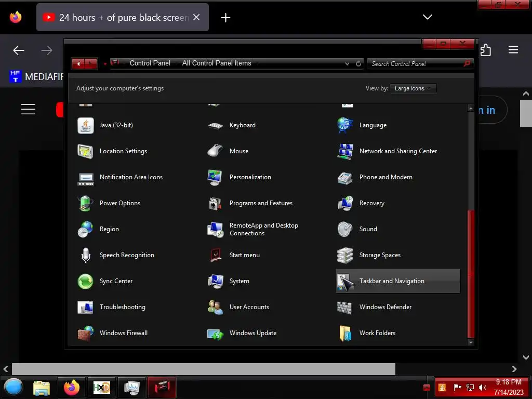Click the volume tray icon
This screenshot has width=532, height=399.
click(x=483, y=388)
